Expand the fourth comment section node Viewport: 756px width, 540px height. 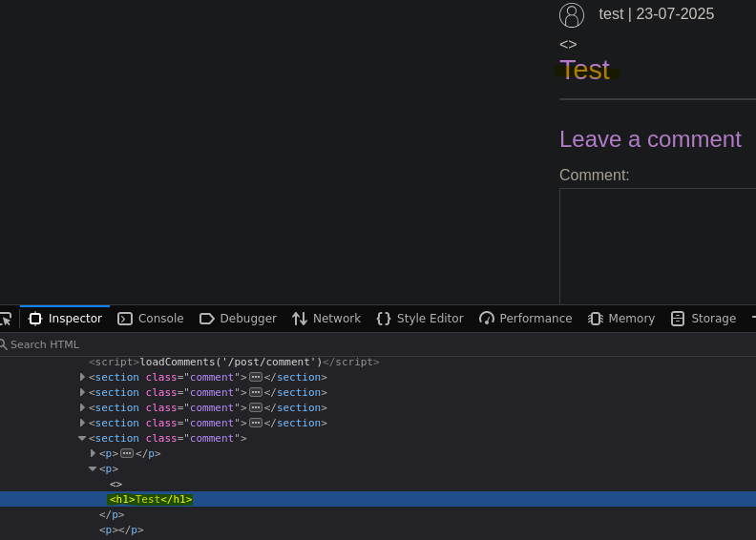tap(82, 423)
